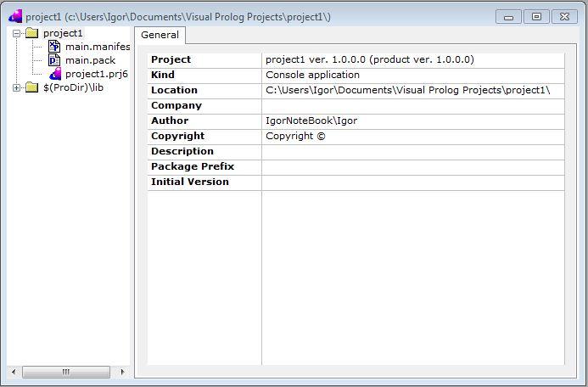The width and height of the screenshot is (588, 387).
Task: Select $(ProDir)\lib tree entry
Action: point(74,87)
